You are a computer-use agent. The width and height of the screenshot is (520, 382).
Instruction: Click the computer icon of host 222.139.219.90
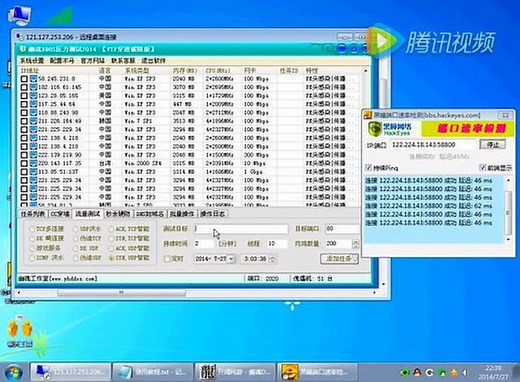[x=33, y=155]
